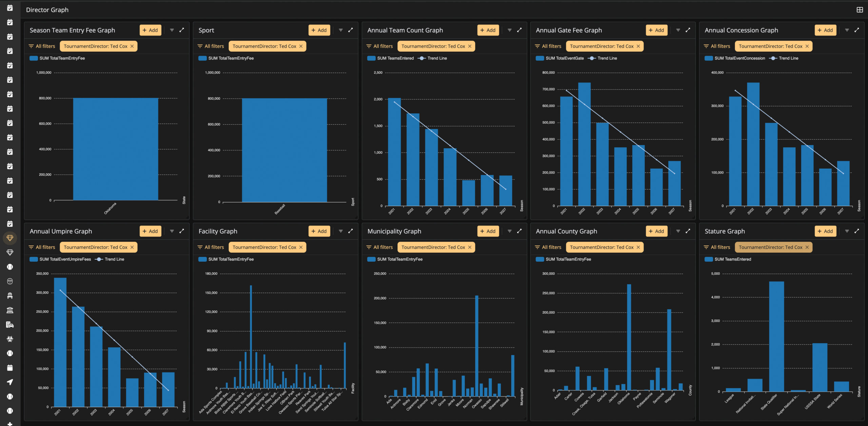Expand Annual Gate Fee Graph to fullscreen

click(x=688, y=30)
